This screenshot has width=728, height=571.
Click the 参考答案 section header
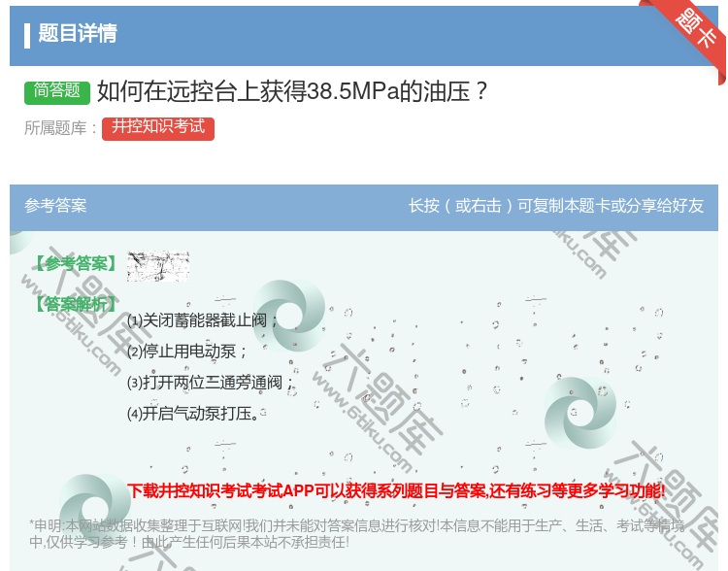[x=55, y=205]
